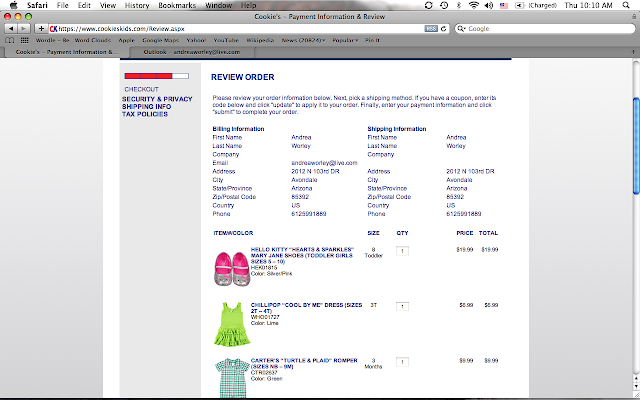Image resolution: width=640 pixels, height=400 pixels.
Task: Switch to the Outlook tab
Action: (x=192, y=52)
